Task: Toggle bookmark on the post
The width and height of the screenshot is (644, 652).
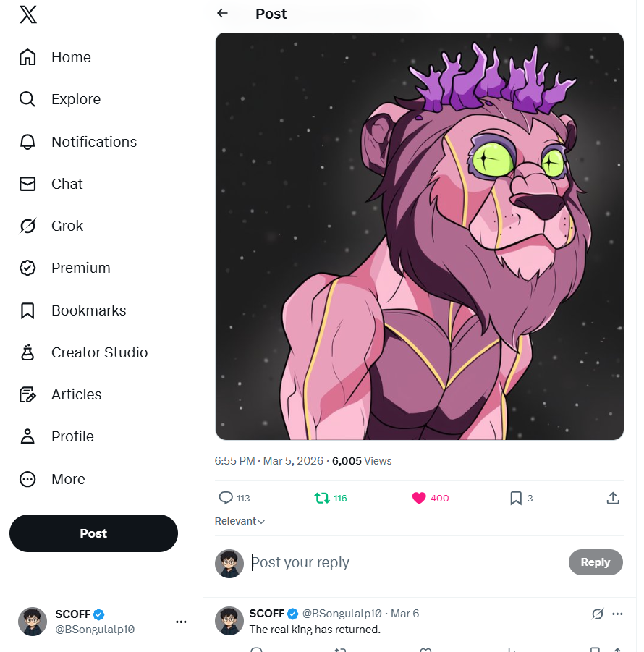Action: pos(516,498)
